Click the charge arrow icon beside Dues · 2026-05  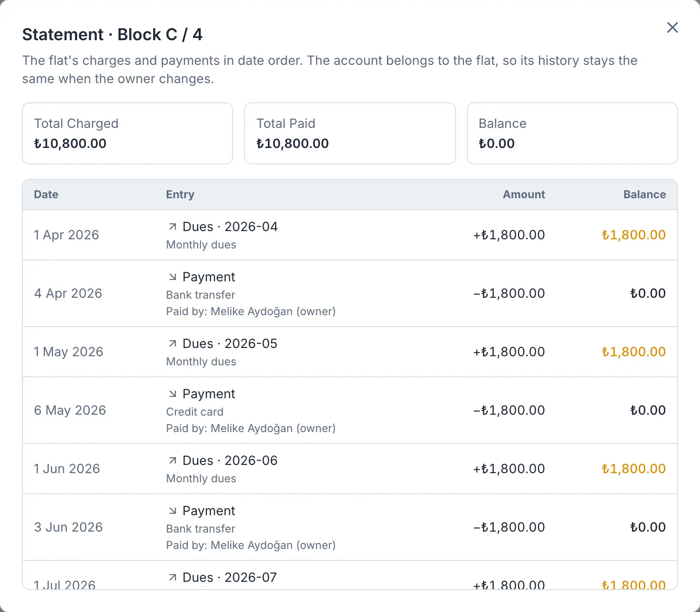172,343
